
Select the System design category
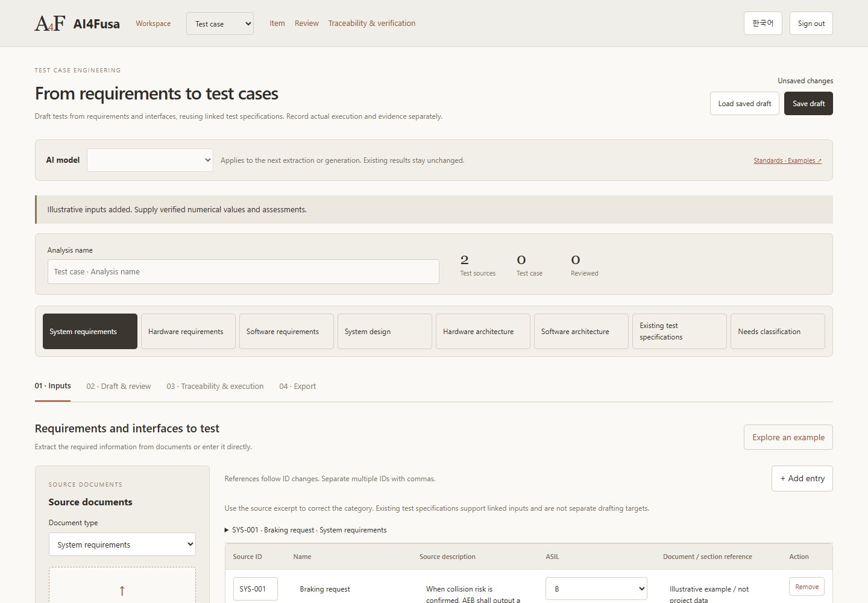click(385, 332)
